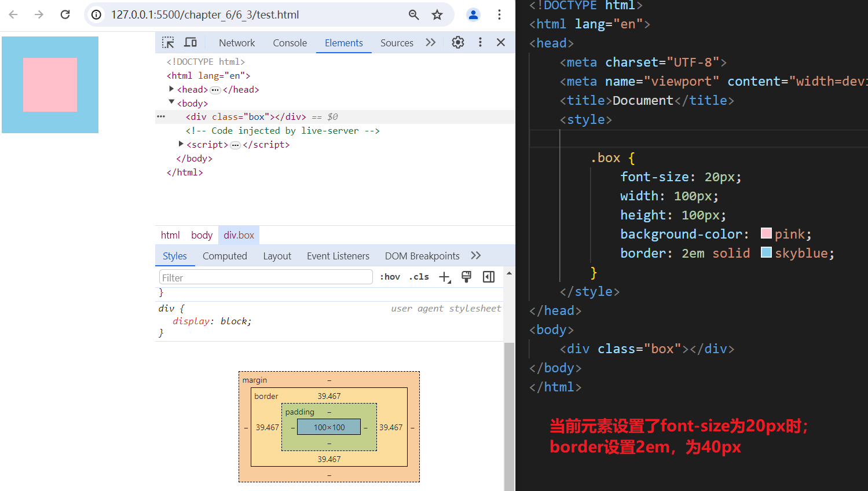Click the pink box on the rendered page

50,85
